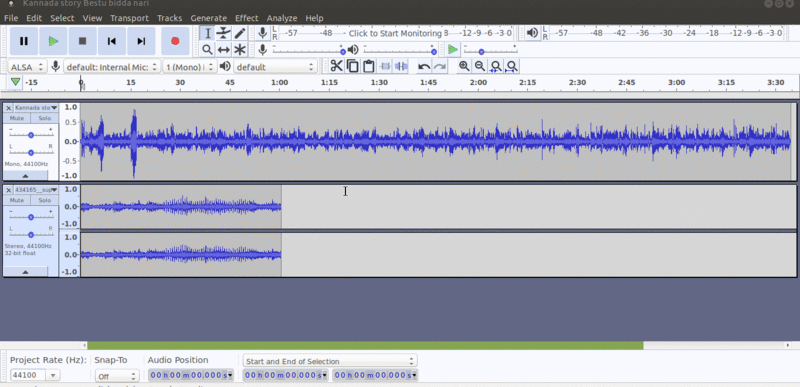
Task: Click the recording volume slider
Action: 308,50
